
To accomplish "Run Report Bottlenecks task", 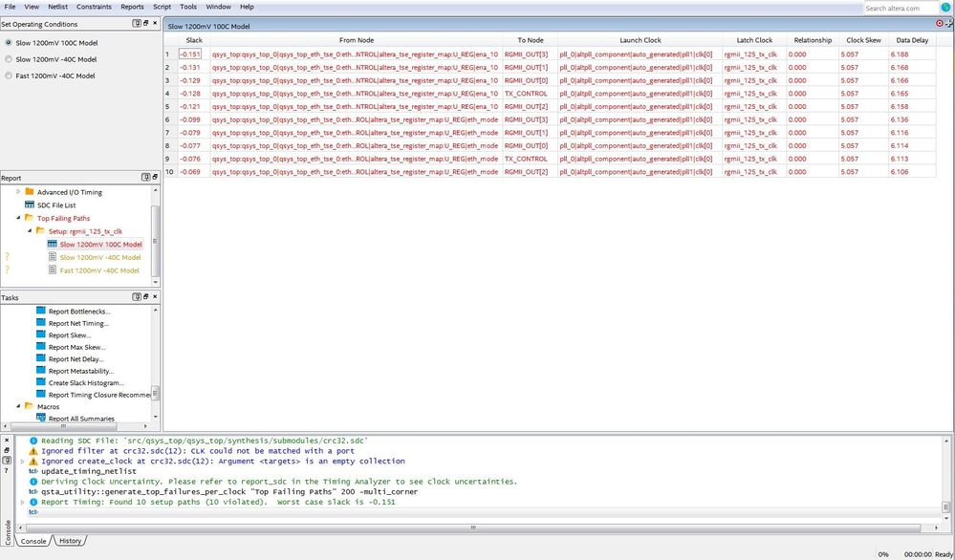I will pos(79,311).
